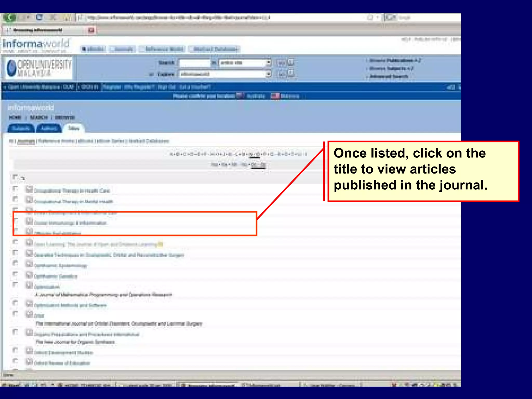Click the browser Back arrow button
The height and width of the screenshot is (399, 532).
(10, 18)
